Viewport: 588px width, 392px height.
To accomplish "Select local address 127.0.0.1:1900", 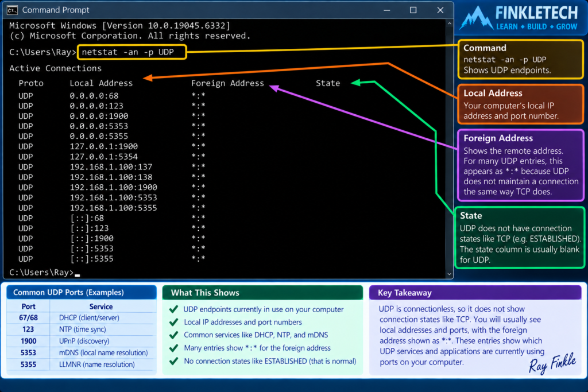I will (x=104, y=146).
